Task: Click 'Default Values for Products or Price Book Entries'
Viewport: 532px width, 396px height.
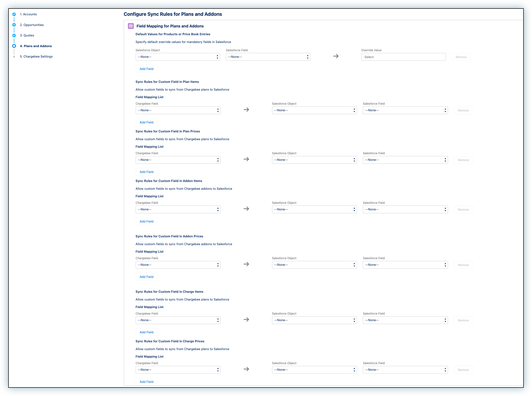Action: (173, 34)
